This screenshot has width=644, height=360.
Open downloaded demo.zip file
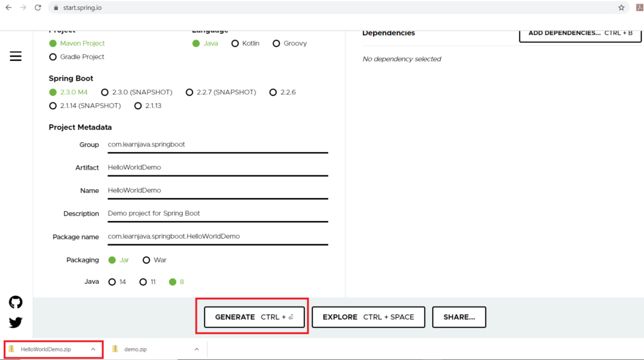(136, 349)
